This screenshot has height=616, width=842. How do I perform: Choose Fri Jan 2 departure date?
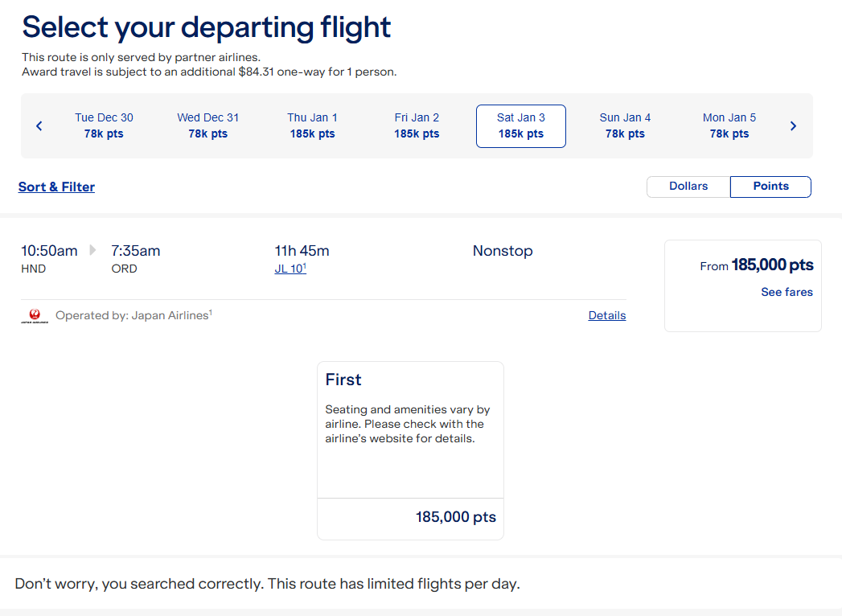(417, 126)
